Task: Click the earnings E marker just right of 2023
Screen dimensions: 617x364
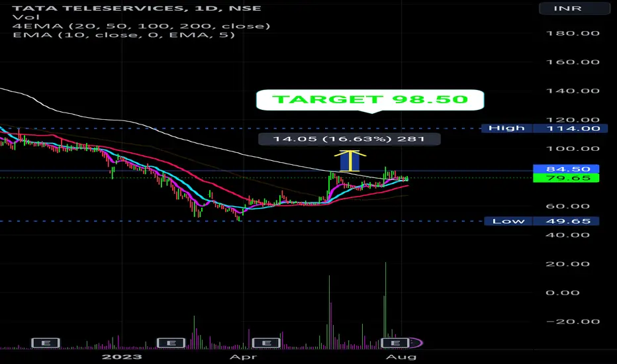Action: coord(171,343)
